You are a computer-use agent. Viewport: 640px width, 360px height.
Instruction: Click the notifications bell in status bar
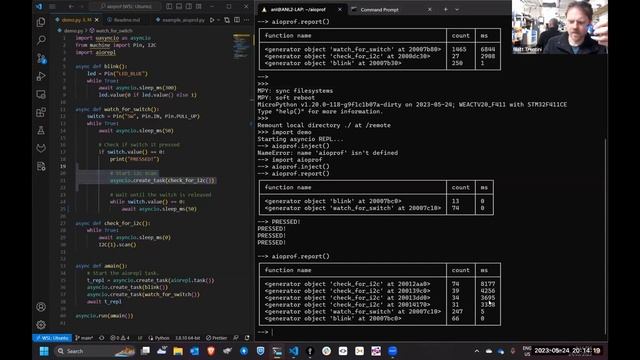[247, 338]
